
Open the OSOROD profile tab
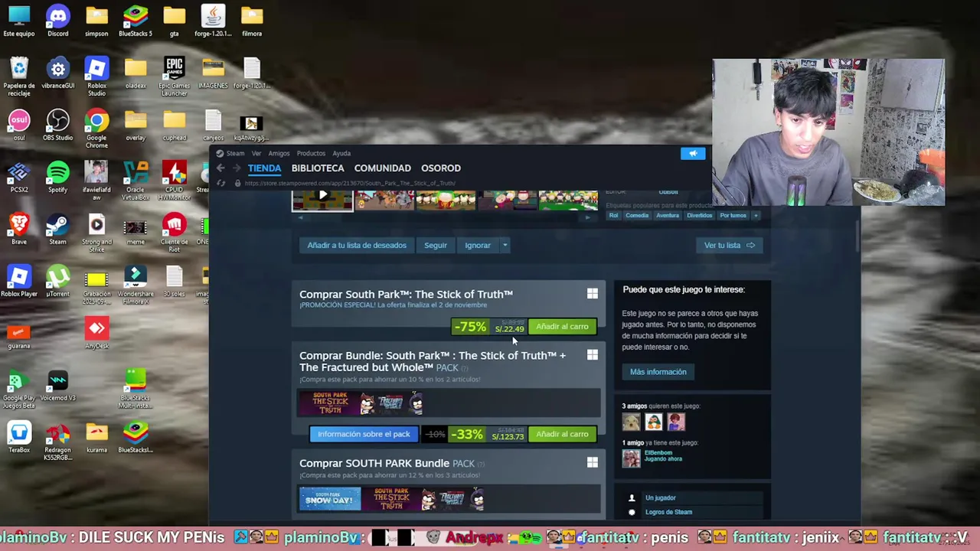coord(441,168)
